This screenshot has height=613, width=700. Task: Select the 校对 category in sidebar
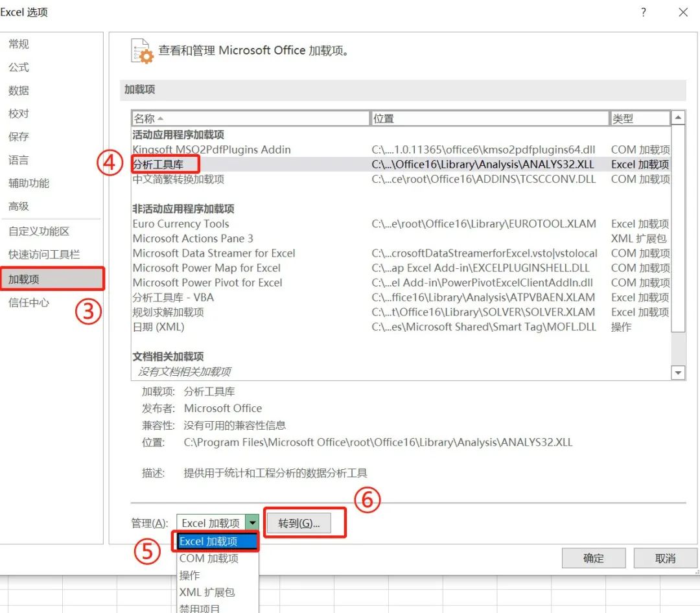point(18,113)
